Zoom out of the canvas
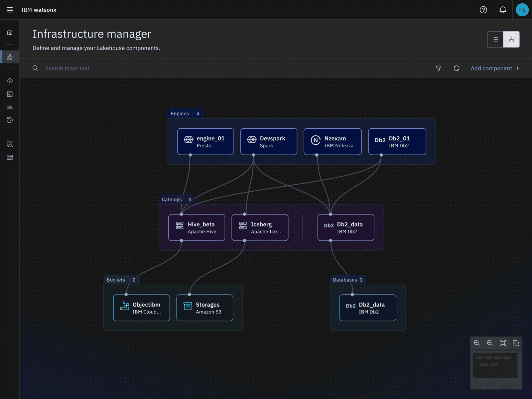Screen dimensions: 532x399 [476, 343]
